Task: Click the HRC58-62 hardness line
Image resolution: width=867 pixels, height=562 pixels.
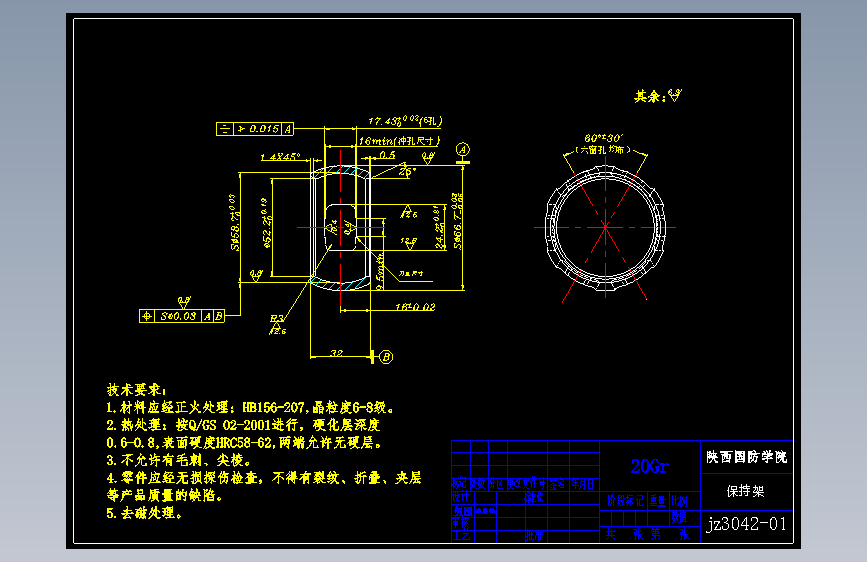Action: 244,443
